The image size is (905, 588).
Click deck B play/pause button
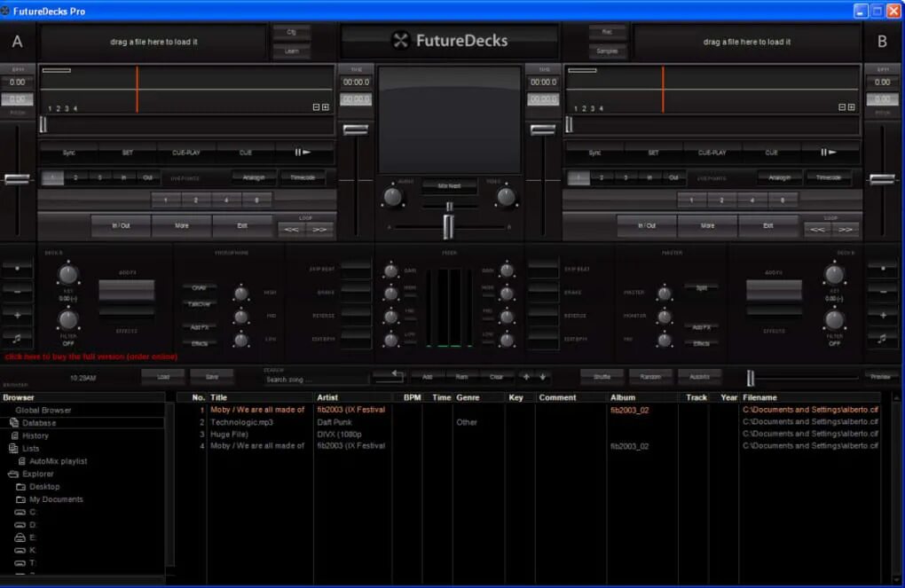tap(830, 153)
